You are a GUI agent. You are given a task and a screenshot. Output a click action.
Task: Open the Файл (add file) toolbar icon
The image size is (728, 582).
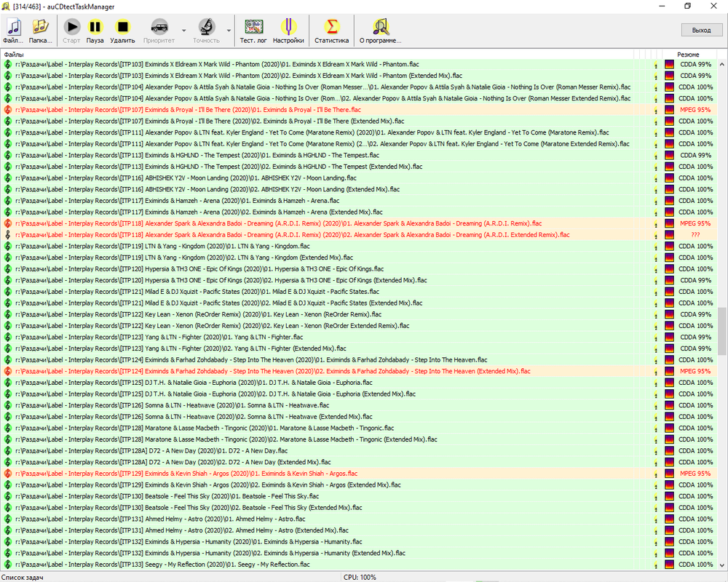(13, 31)
